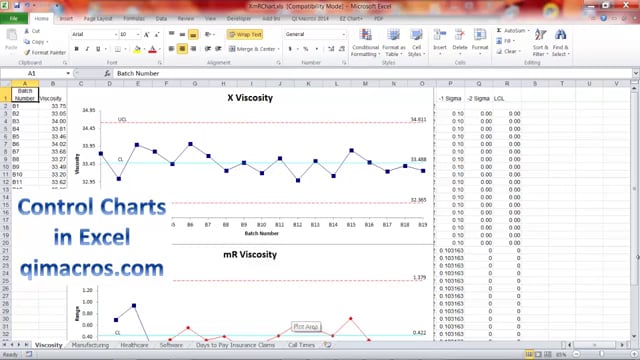
Task: Click Decrease Decimal icon
Action: 342,49
